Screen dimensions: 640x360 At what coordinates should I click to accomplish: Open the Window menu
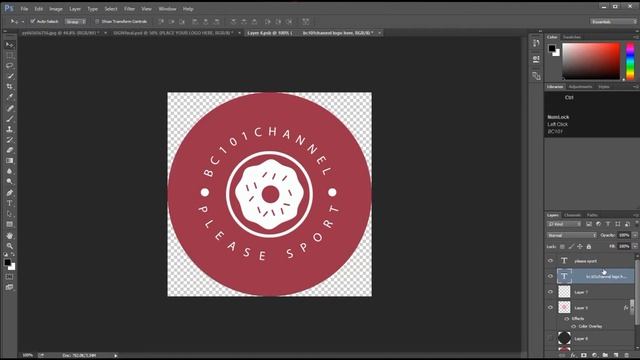pos(167,9)
